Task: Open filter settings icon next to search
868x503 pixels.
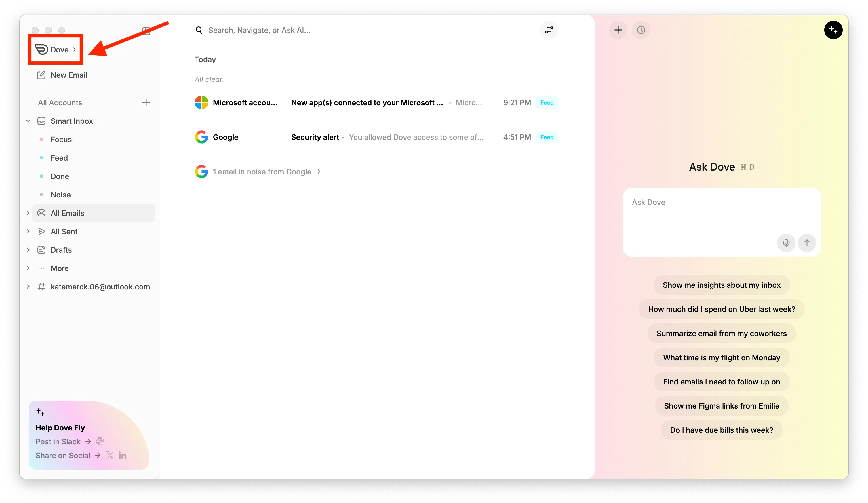Action: (549, 30)
